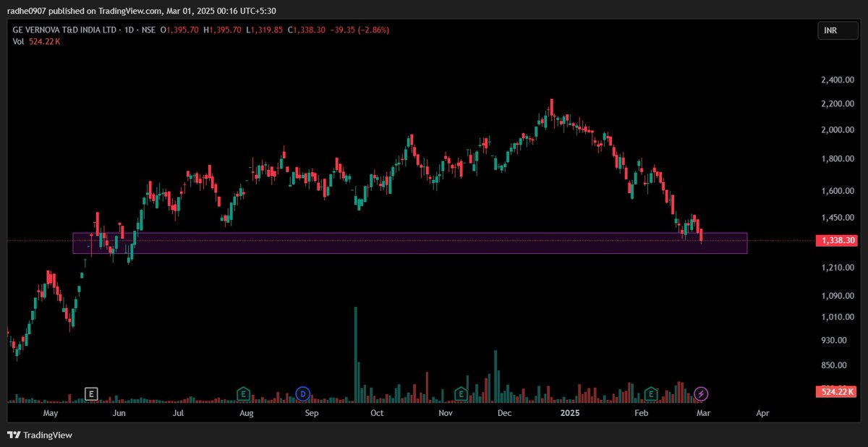Click the purple support zone rectangle
This screenshot has height=447, width=868.
pyautogui.click(x=409, y=243)
